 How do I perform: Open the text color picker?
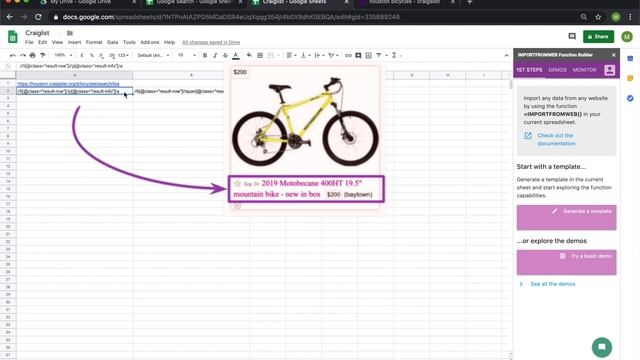(236, 55)
